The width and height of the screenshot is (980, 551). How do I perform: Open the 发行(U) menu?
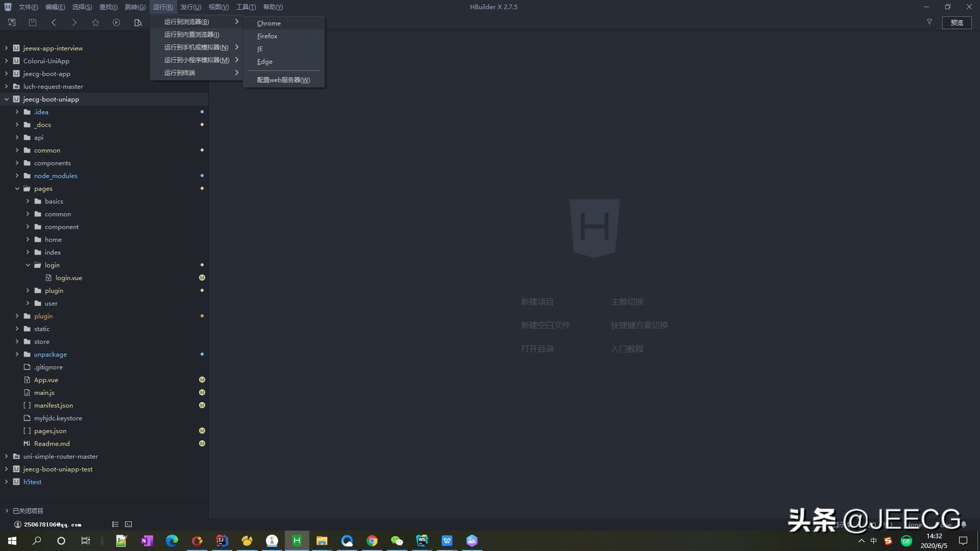pyautogui.click(x=191, y=7)
